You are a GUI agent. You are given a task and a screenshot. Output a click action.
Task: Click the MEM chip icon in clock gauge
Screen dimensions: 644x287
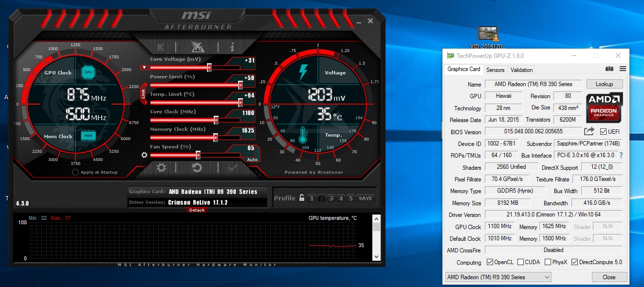[88, 136]
